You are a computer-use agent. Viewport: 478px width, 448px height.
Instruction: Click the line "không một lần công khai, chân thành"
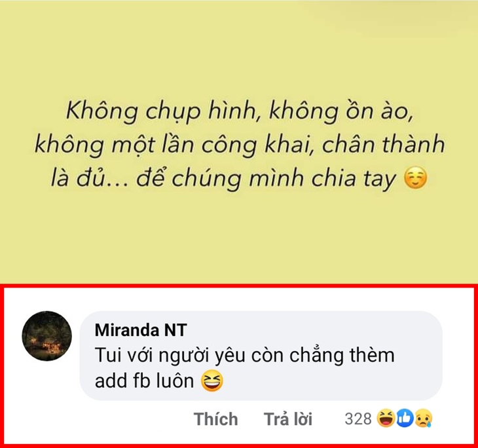(x=240, y=145)
